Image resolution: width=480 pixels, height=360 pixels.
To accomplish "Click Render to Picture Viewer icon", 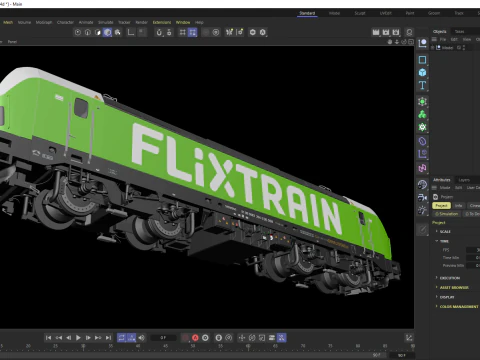I will pos(386,32).
